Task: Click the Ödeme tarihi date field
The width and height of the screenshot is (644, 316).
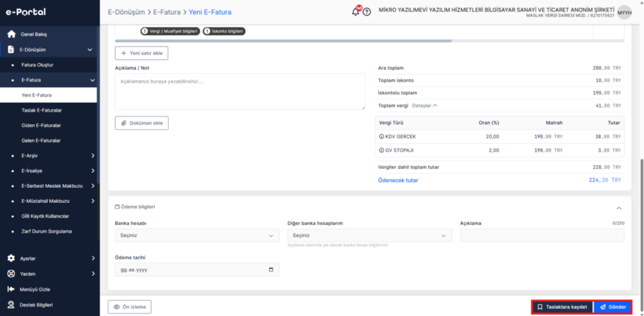Action: [x=197, y=270]
